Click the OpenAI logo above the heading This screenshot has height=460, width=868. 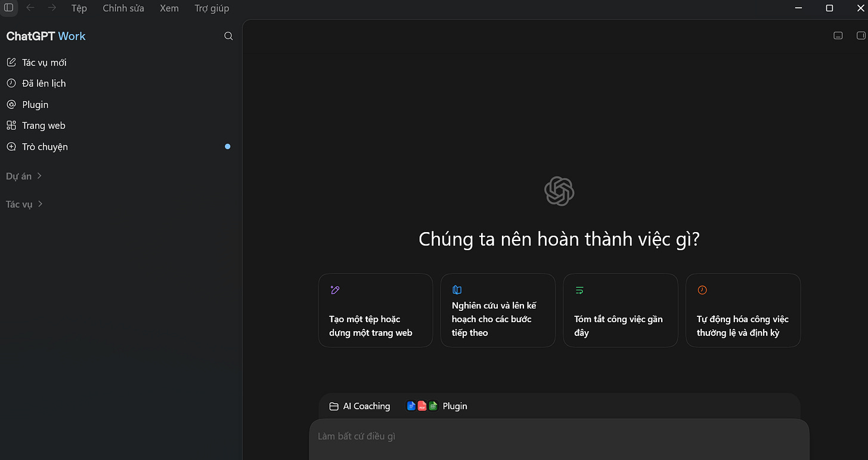pos(559,192)
